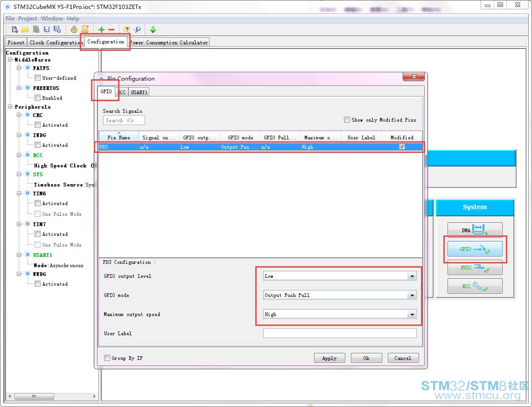Check TIM6 Activated checkbox
532x407 pixels.
[38, 203]
